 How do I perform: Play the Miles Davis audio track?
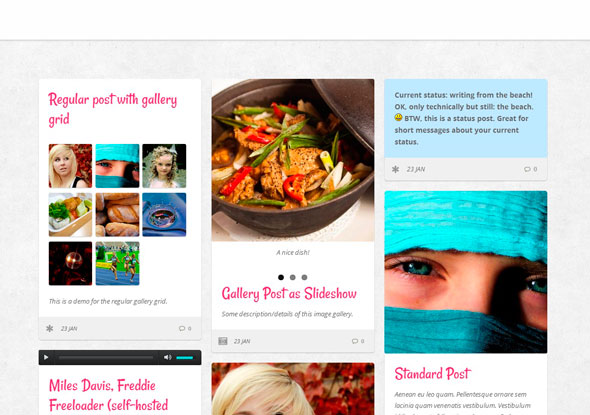pos(46,357)
